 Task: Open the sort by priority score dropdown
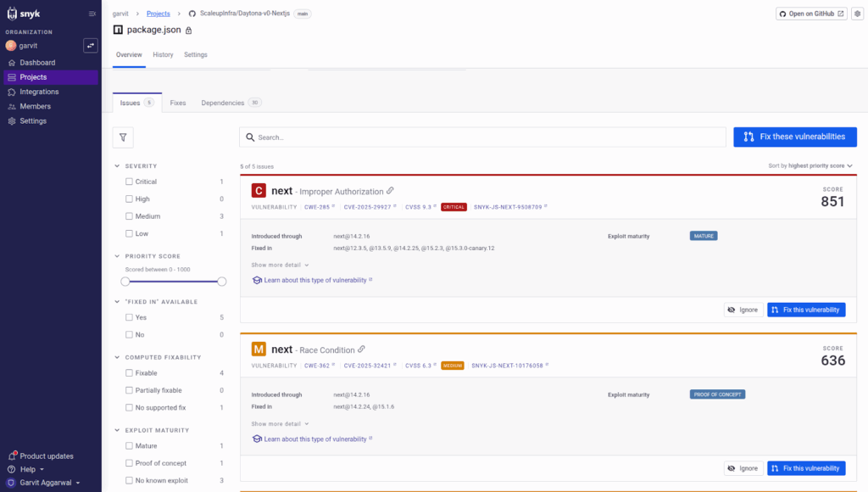pyautogui.click(x=810, y=166)
